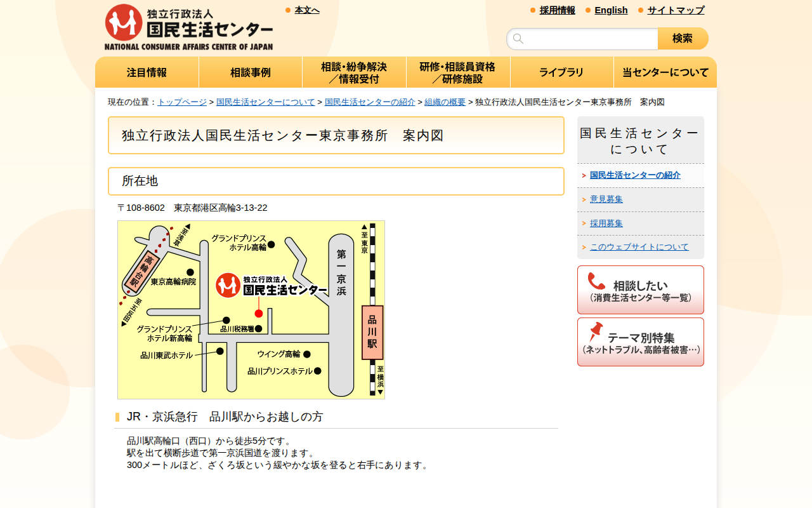Click the red location marker on the map
The height and width of the screenshot is (508, 812).
(259, 313)
